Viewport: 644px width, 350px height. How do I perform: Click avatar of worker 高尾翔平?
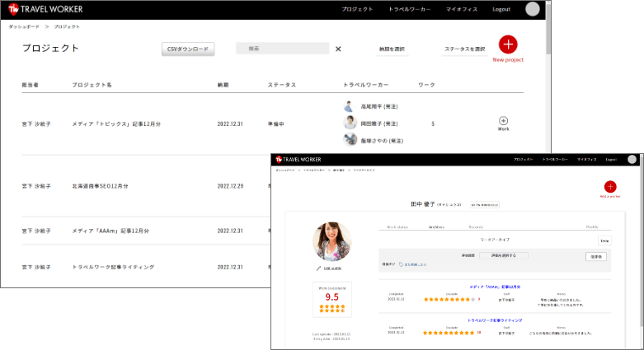pos(350,106)
